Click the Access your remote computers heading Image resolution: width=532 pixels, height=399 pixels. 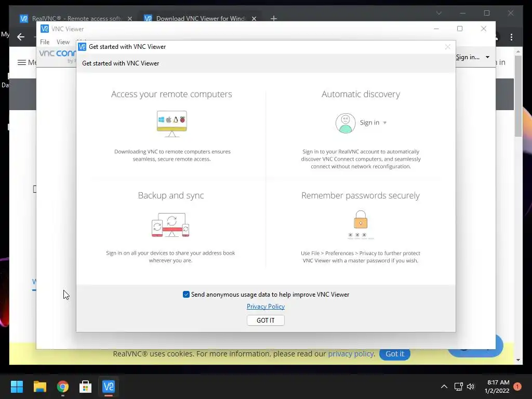pyautogui.click(x=171, y=94)
